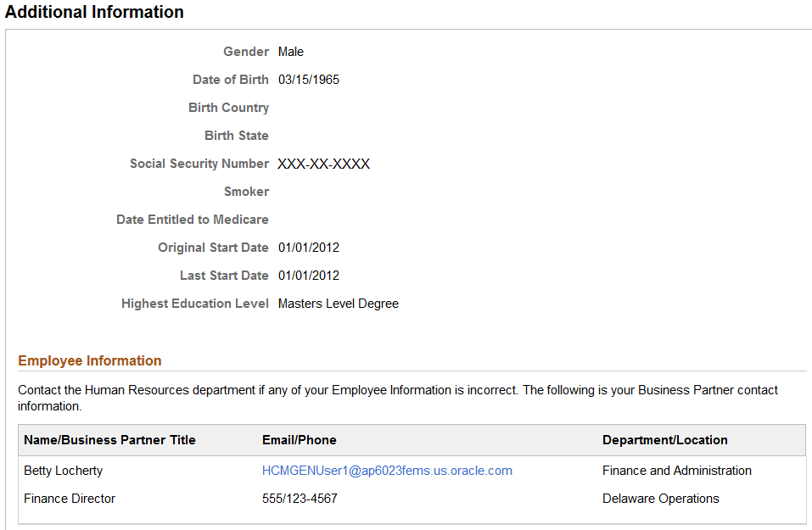This screenshot has height=530, width=812.
Task: Select the Finance Director title cell
Action: click(69, 499)
